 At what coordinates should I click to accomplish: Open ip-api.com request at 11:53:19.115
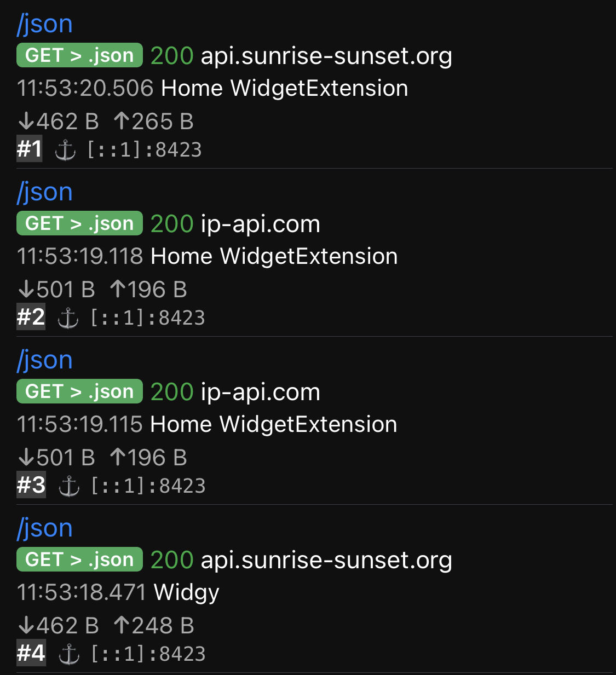[261, 392]
